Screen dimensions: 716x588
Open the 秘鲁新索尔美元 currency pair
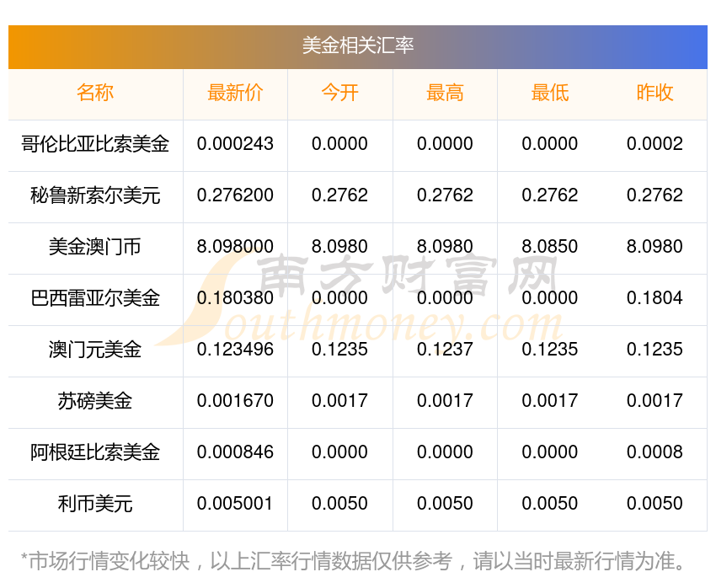95,195
